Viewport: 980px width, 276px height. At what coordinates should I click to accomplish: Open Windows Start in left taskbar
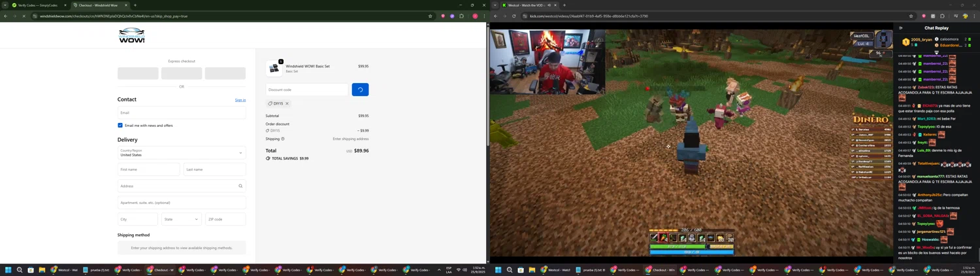(8, 270)
